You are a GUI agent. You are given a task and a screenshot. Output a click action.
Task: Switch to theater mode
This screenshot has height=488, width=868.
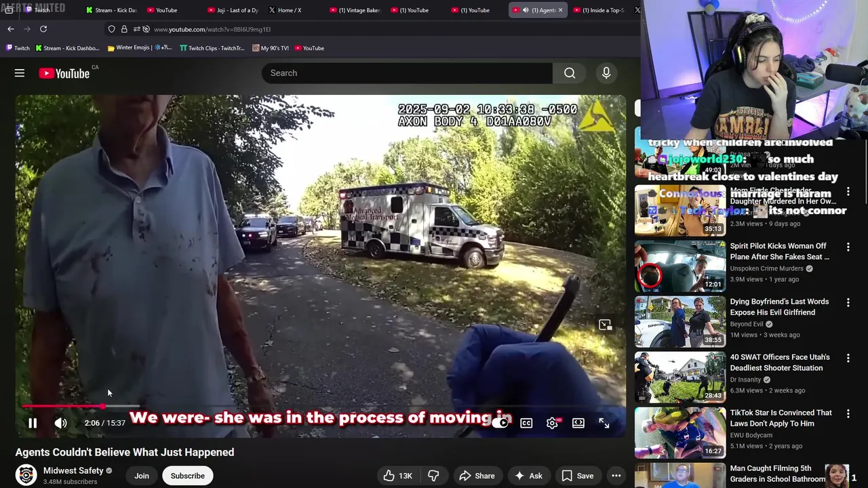coord(578,423)
